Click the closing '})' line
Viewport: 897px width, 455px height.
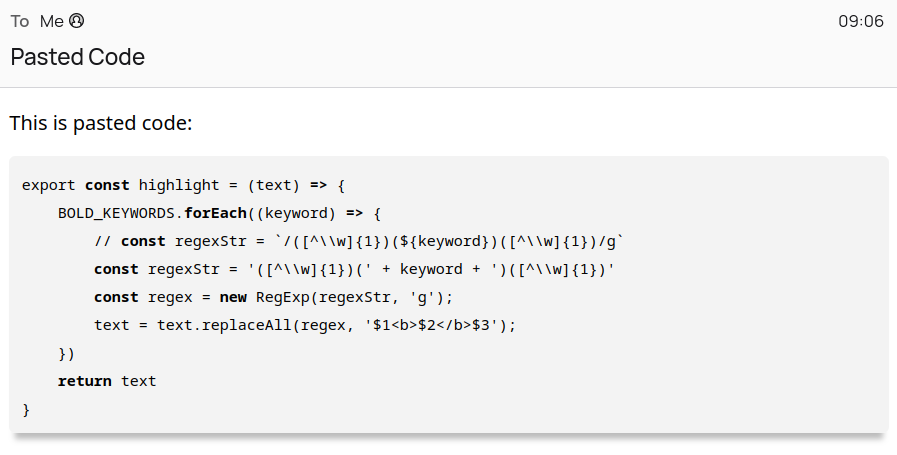tap(66, 354)
